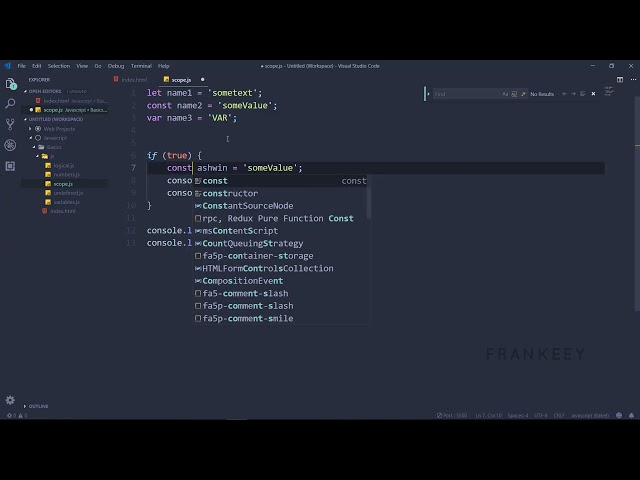
Task: Select 'const' autocomplete suggestion
Action: tap(280, 181)
